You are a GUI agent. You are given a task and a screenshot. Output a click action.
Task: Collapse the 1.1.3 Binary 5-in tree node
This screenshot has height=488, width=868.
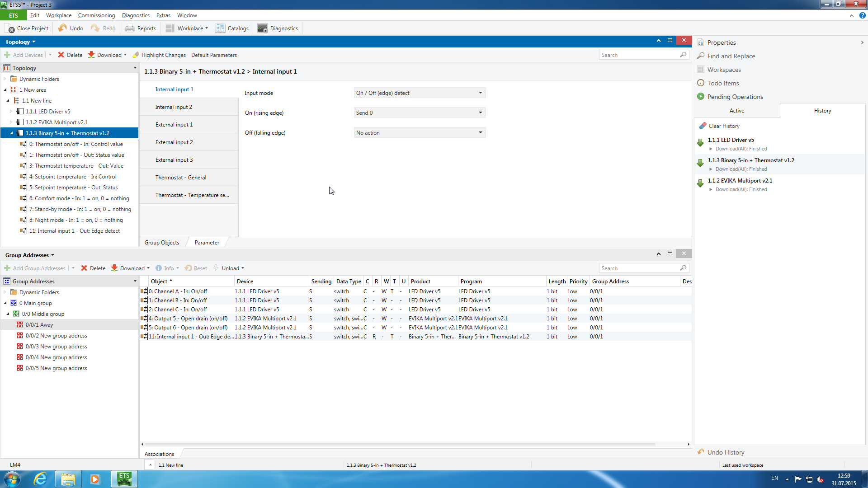coord(11,133)
